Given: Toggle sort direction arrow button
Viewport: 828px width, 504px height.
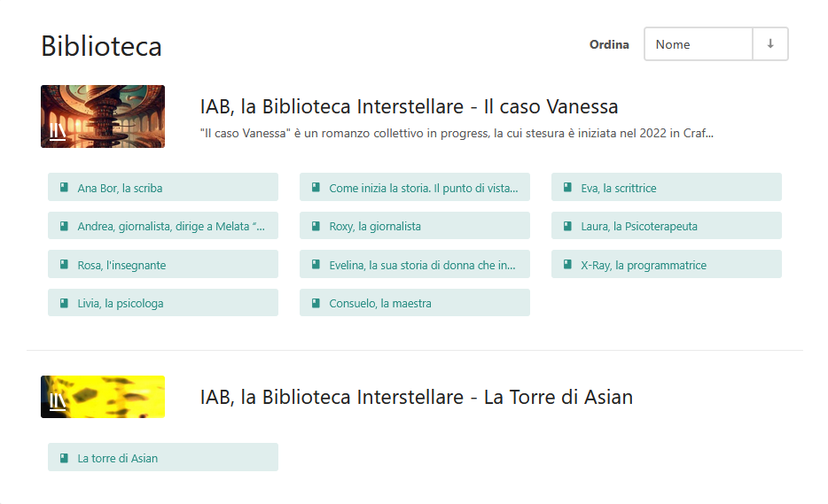Looking at the screenshot, I should click(770, 43).
